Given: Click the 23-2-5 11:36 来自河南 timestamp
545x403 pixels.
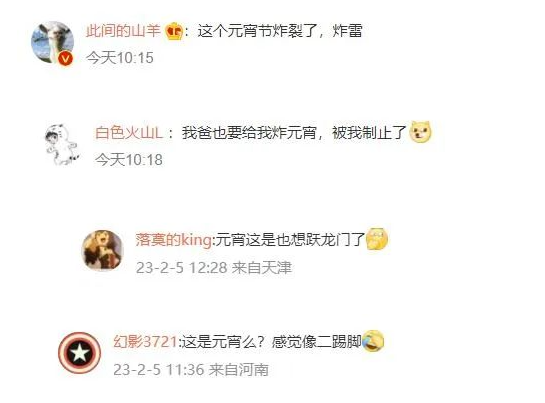Looking at the screenshot, I should (191, 370).
